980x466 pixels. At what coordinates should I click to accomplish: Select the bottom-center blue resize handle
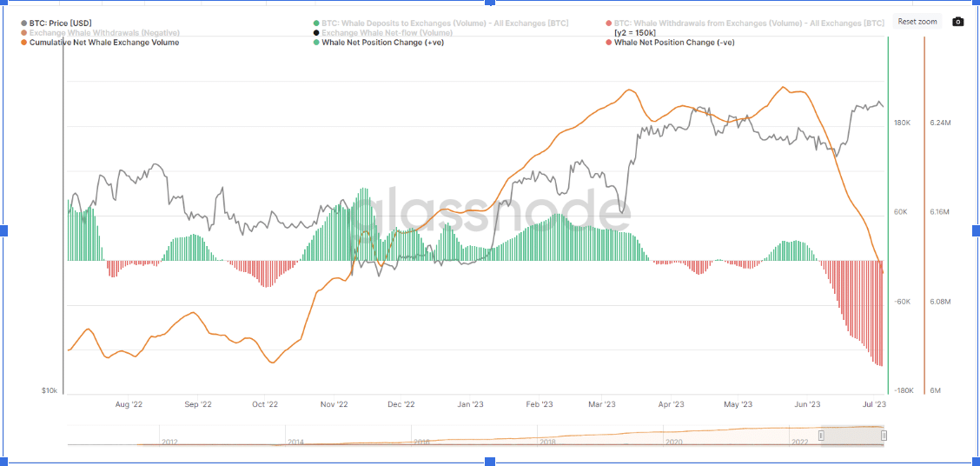pyautogui.click(x=490, y=462)
